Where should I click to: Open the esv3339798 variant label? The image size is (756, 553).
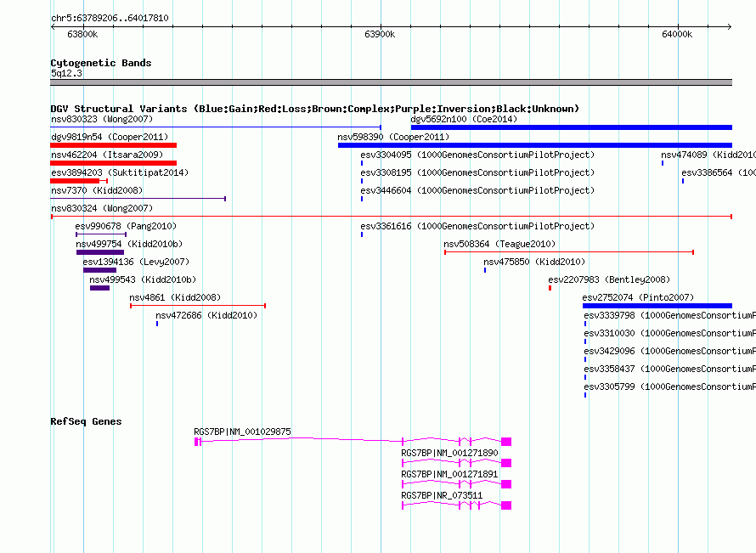tap(669, 315)
